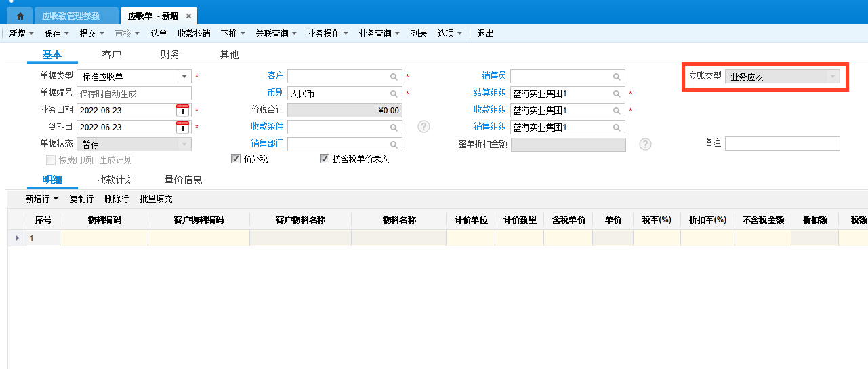Search icon in 结算组织 field
The height and width of the screenshot is (369, 868).
point(617,94)
